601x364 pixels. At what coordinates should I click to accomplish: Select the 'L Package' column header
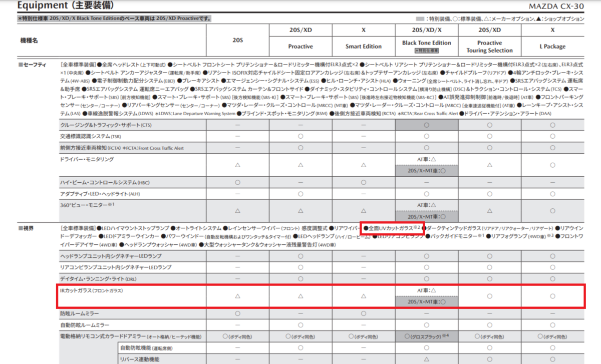(552, 47)
